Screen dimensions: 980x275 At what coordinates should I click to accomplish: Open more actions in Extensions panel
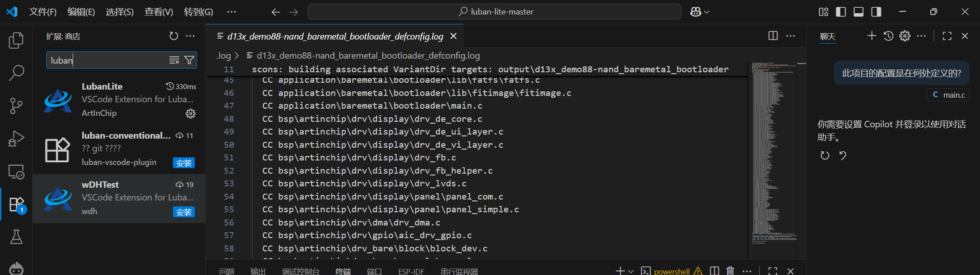(190, 36)
